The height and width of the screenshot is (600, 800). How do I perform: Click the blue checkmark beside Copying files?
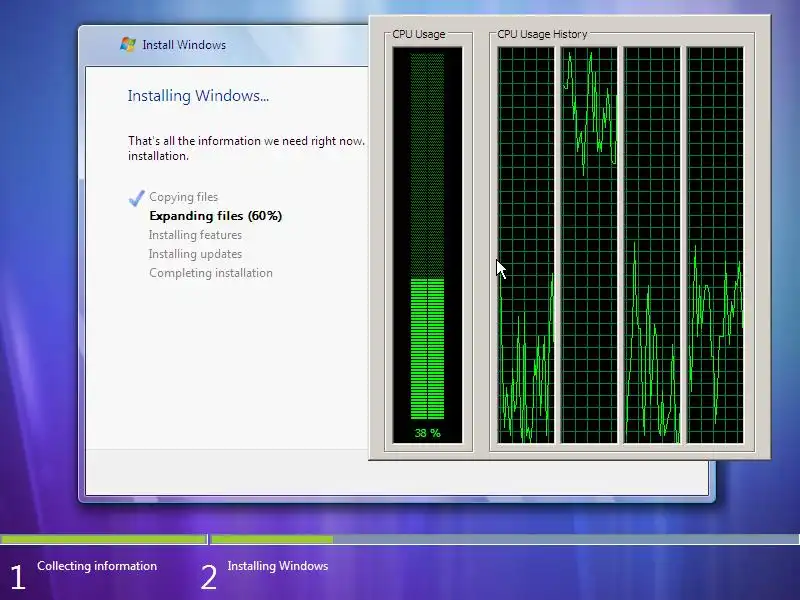tap(136, 198)
